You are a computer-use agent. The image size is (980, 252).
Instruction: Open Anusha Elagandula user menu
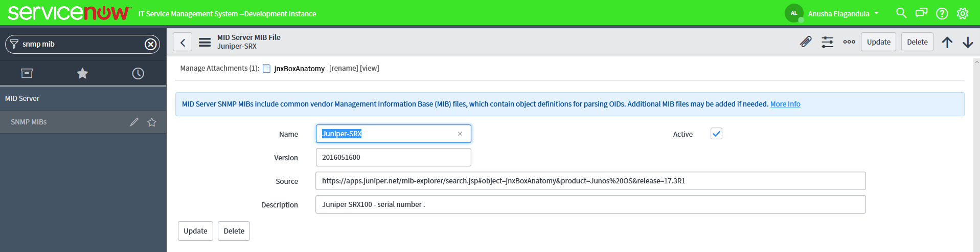[x=843, y=14]
